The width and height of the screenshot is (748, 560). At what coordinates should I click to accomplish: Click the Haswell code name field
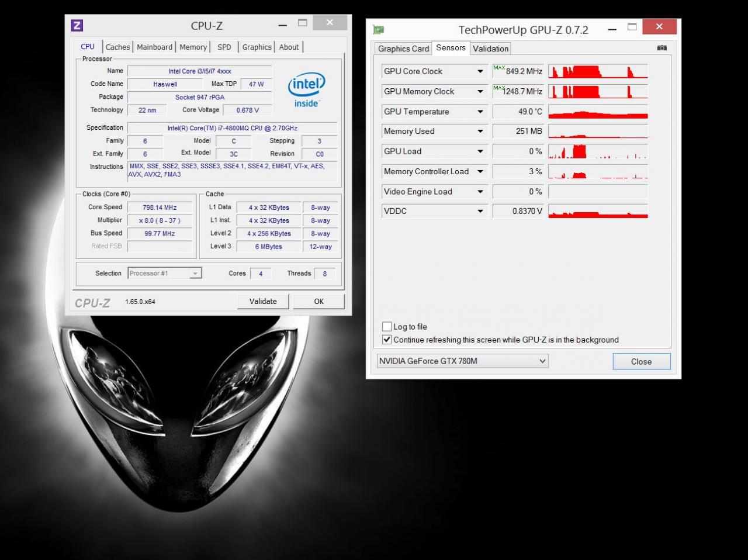pyautogui.click(x=165, y=84)
